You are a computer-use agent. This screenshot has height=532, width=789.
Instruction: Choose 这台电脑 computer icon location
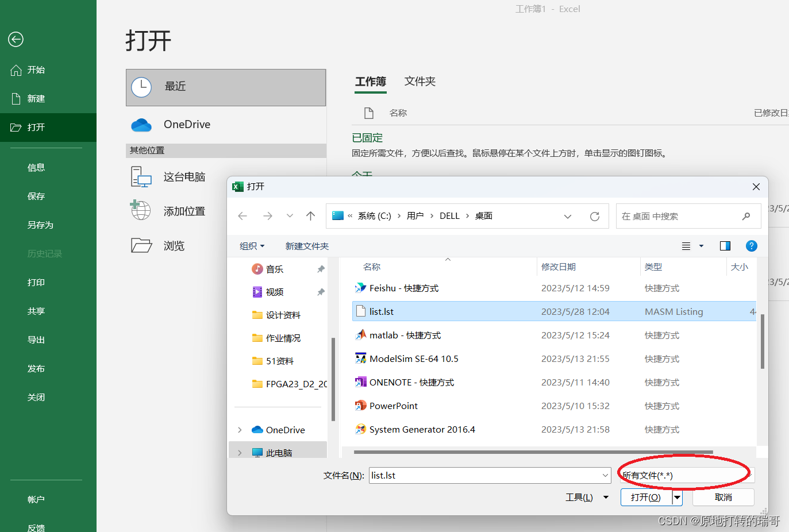[141, 177]
